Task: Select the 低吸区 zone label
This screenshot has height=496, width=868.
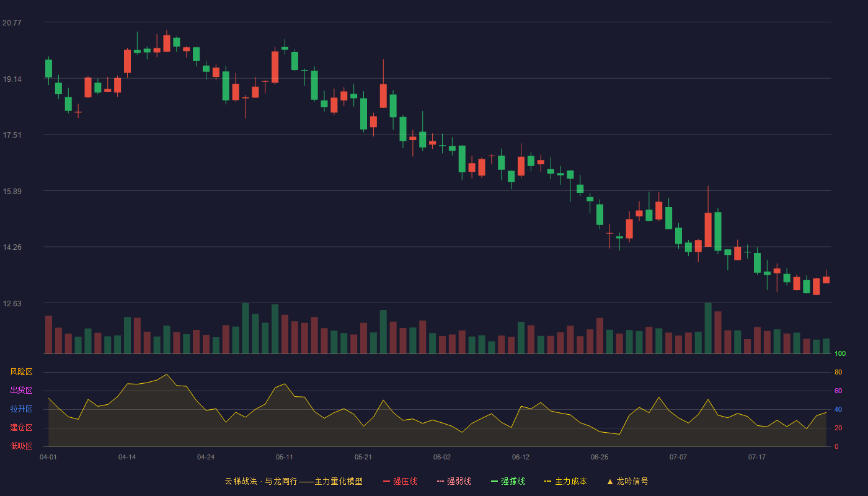Action: [x=21, y=446]
